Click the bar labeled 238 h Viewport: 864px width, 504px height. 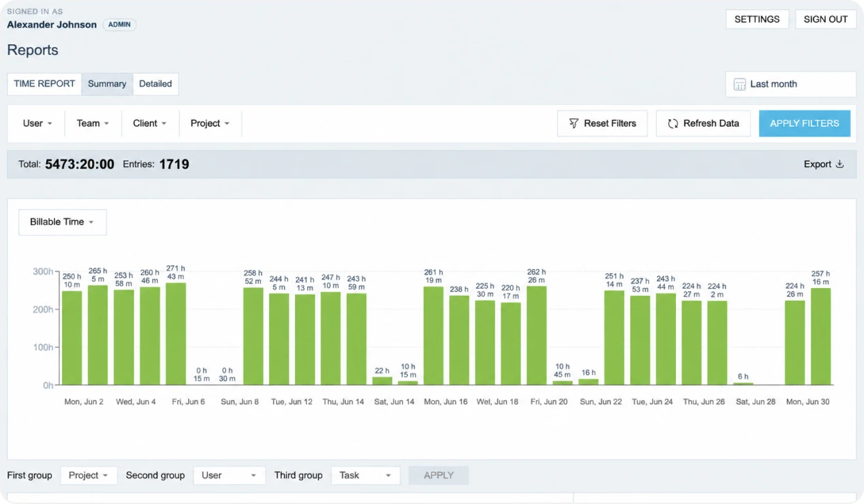pyautogui.click(x=459, y=341)
